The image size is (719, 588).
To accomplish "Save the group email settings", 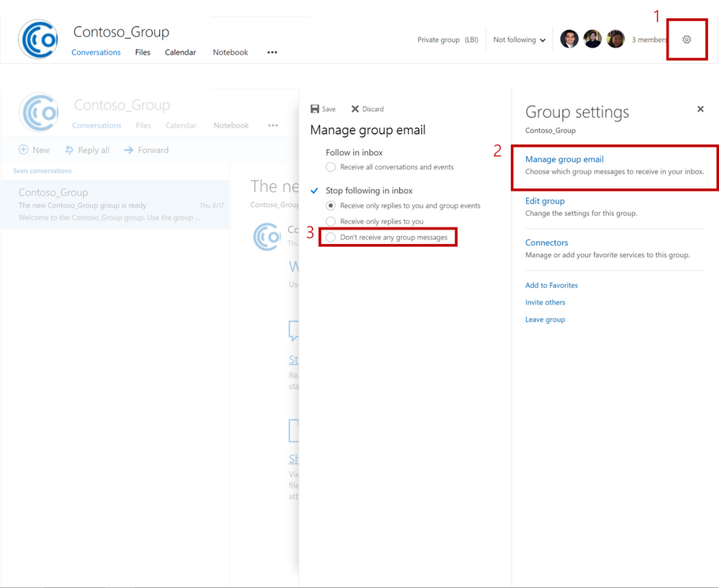I will pos(323,109).
